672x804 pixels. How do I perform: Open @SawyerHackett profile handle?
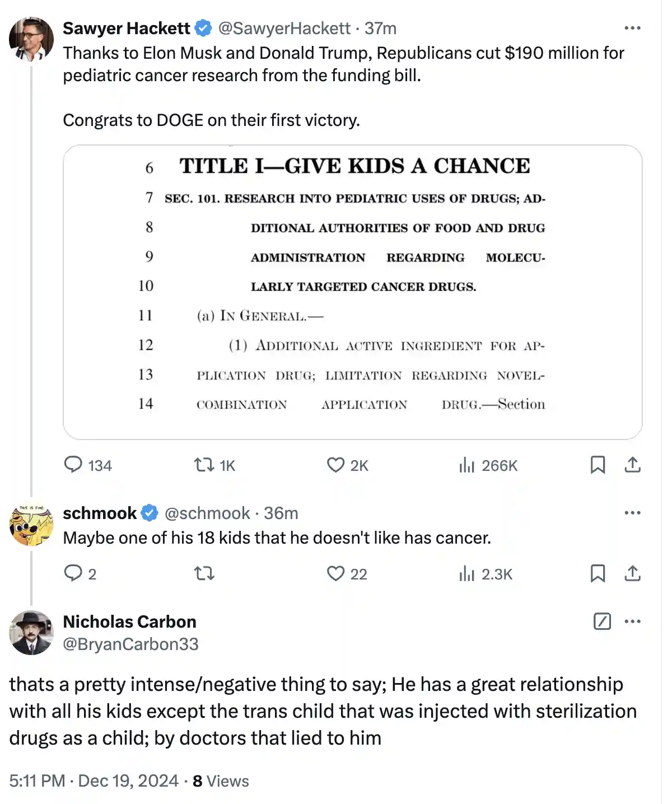284,28
